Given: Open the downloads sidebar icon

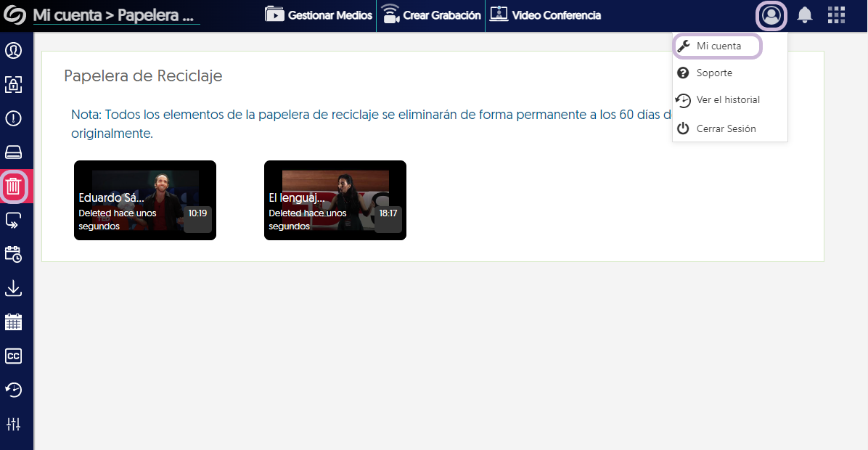Looking at the screenshot, I should point(13,288).
